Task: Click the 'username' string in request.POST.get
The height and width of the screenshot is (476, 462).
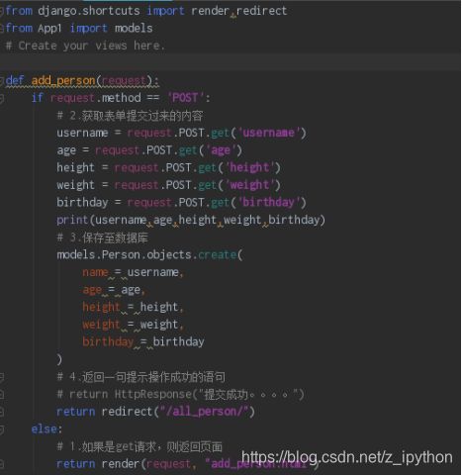Action: click(268, 133)
